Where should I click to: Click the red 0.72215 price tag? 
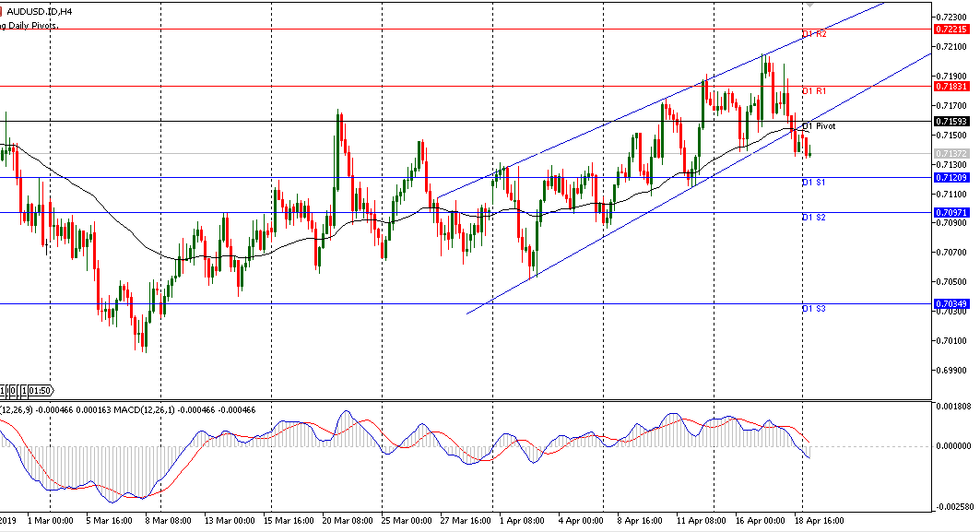951,30
